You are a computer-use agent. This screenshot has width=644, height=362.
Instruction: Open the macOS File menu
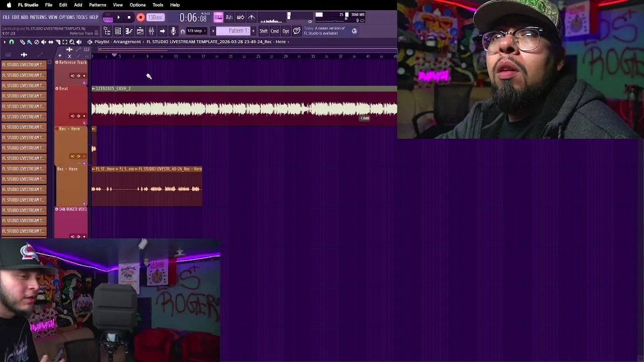click(x=49, y=5)
